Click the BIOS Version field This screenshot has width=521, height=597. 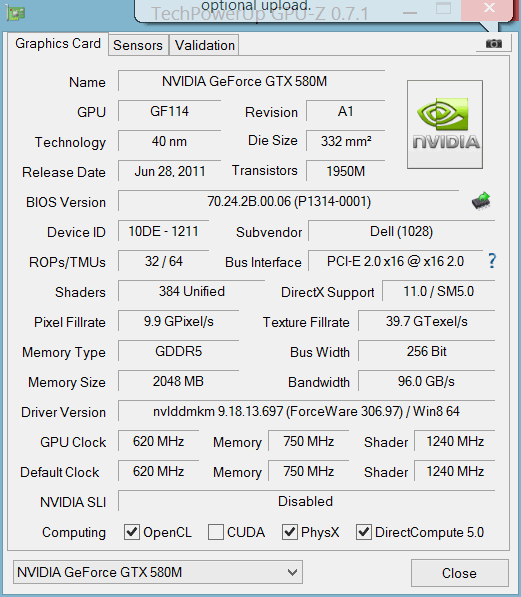289,201
